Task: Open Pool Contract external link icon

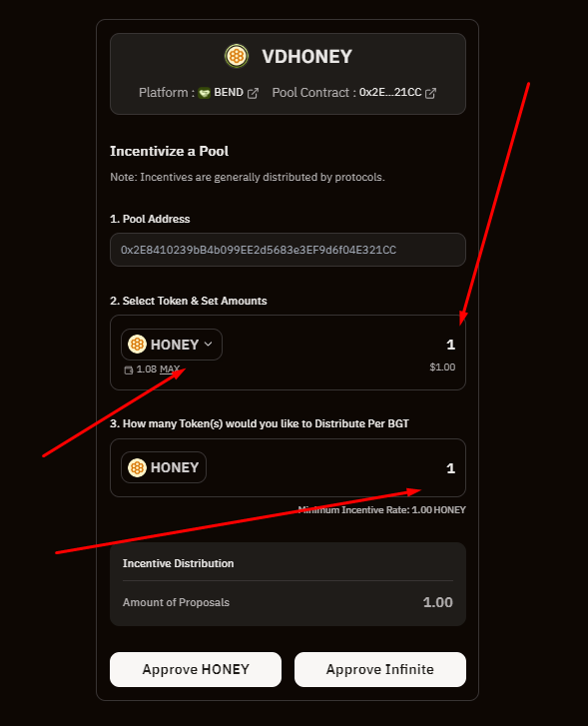Action: (430, 93)
